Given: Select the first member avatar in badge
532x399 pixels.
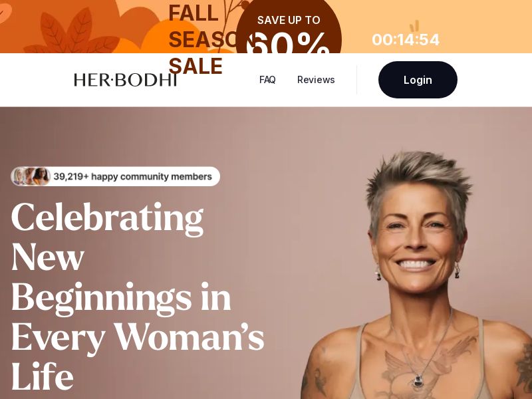Looking at the screenshot, I should [19, 176].
